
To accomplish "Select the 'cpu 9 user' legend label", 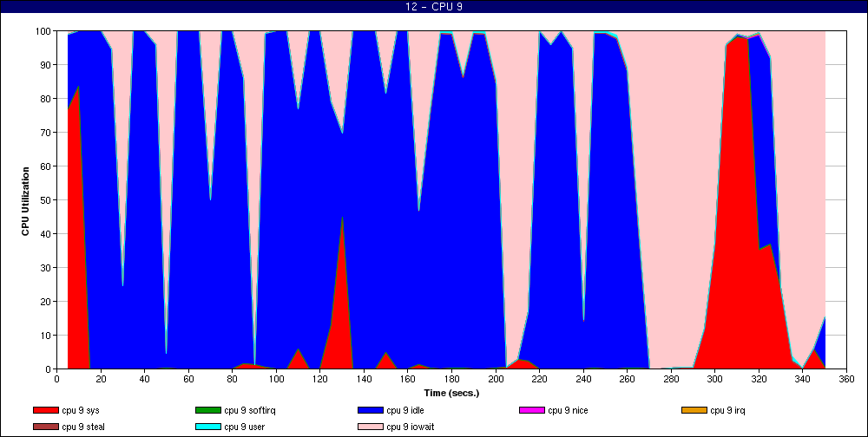I will [244, 427].
